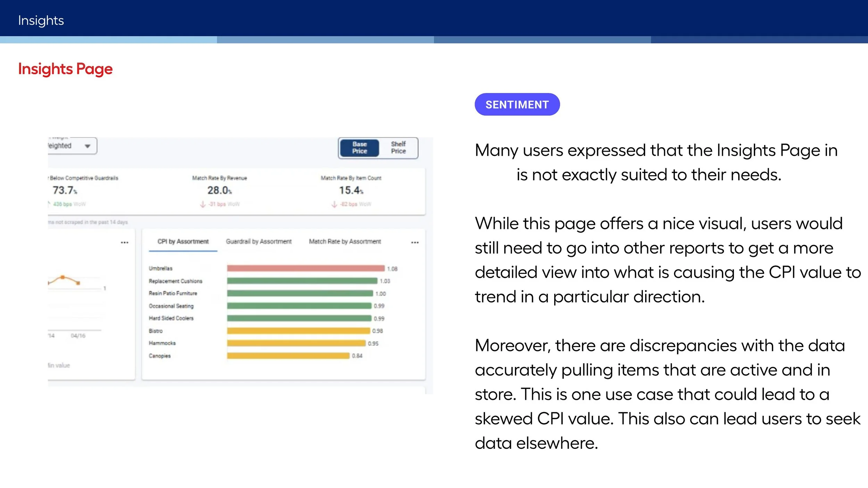Open the CPI by Assortment tab

click(x=183, y=242)
